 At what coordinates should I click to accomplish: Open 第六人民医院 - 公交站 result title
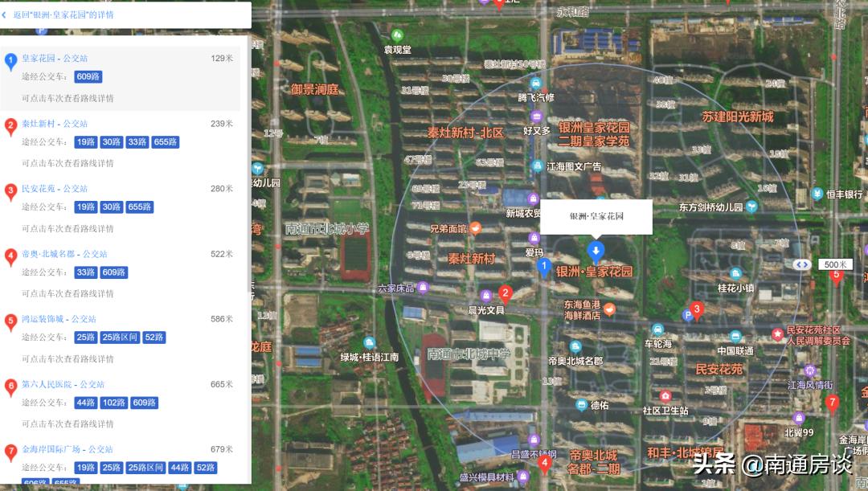63,384
